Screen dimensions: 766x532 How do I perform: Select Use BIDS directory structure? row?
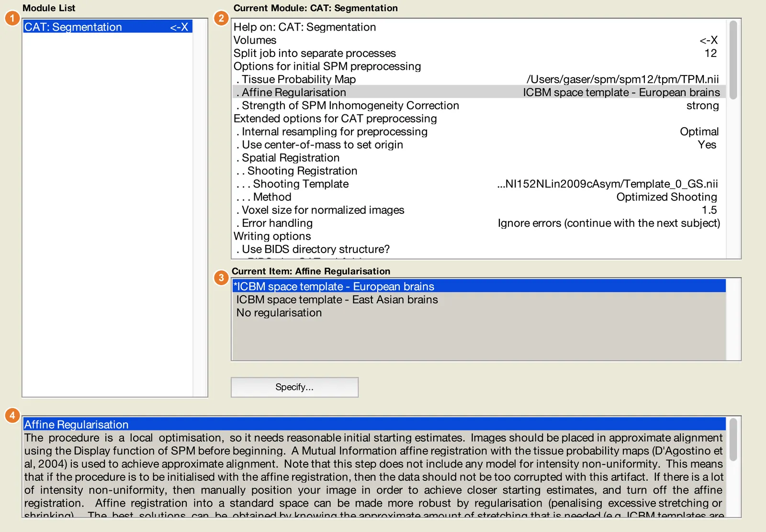coord(479,249)
